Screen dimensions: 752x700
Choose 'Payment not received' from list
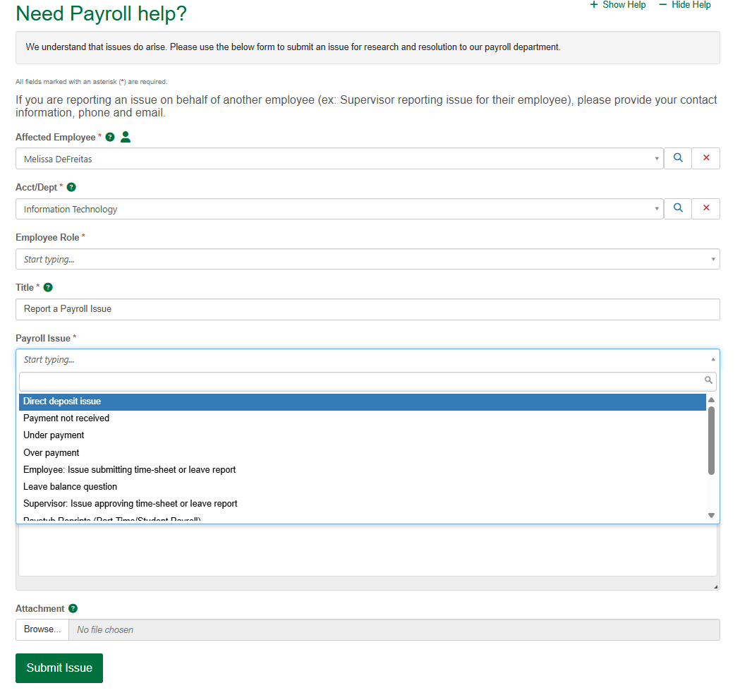point(66,418)
